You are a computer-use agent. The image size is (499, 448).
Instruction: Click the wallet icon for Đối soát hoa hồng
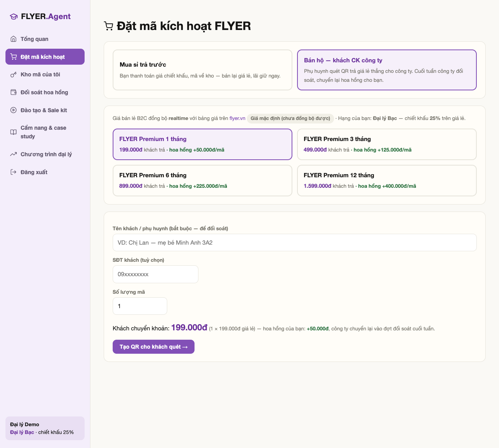pos(13,92)
